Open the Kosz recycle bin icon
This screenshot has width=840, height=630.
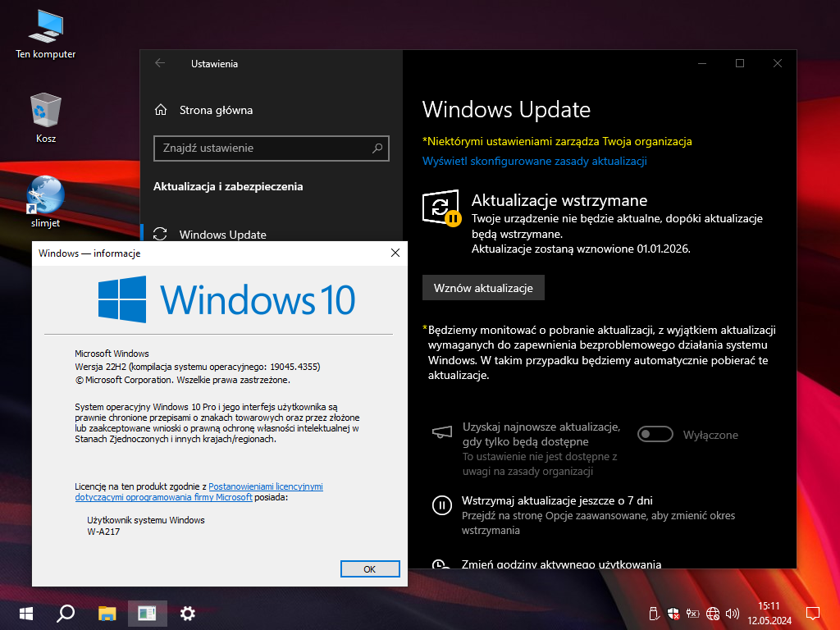click(x=45, y=109)
